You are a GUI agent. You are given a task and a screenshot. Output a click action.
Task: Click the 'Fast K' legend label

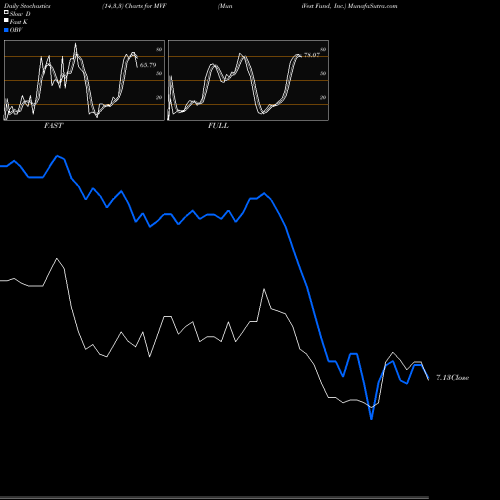pyautogui.click(x=19, y=22)
